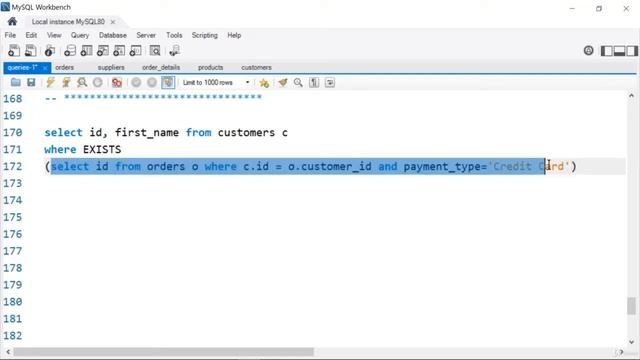The image size is (640, 360).
Task: Toggle the left sidebar panel
Action: coord(607,51)
